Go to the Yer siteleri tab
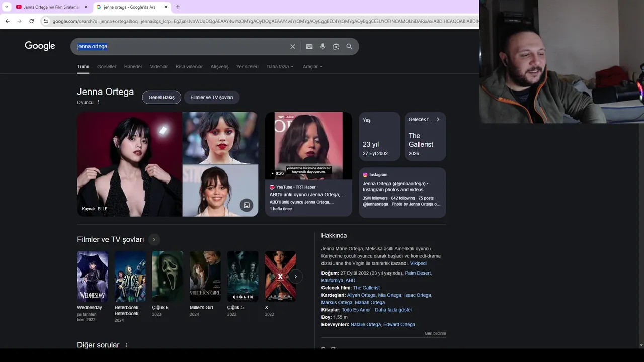644x362 pixels. click(248, 67)
